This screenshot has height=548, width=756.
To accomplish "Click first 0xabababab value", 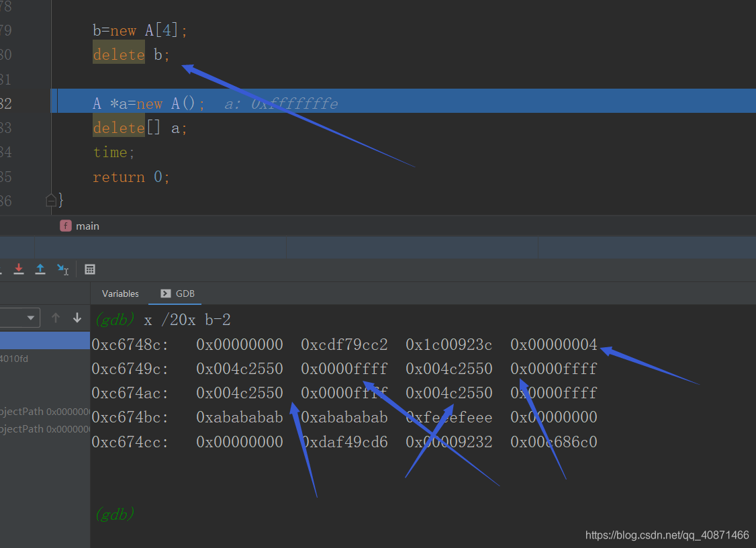I will 240,417.
